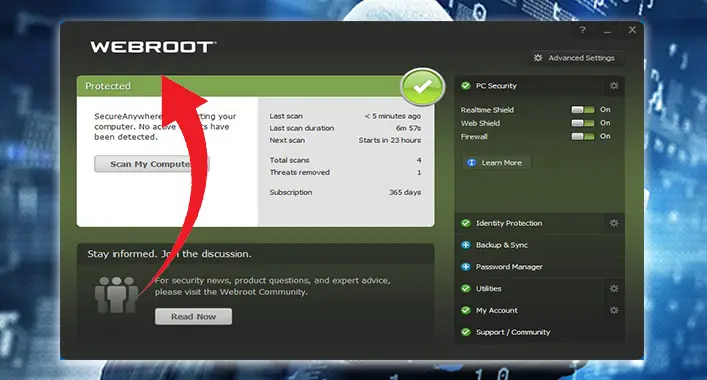The image size is (707, 380).
Task: Open the Identity Protection section
Action: coord(509,223)
